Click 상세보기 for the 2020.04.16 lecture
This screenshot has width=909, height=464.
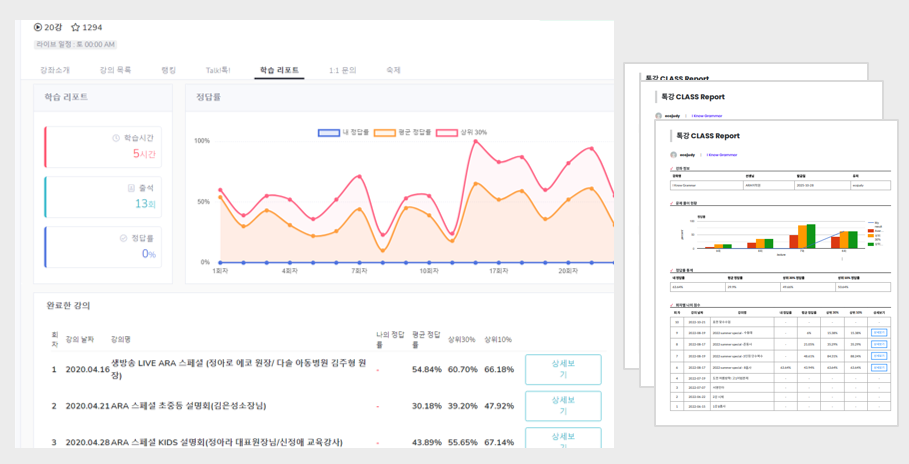click(x=562, y=370)
